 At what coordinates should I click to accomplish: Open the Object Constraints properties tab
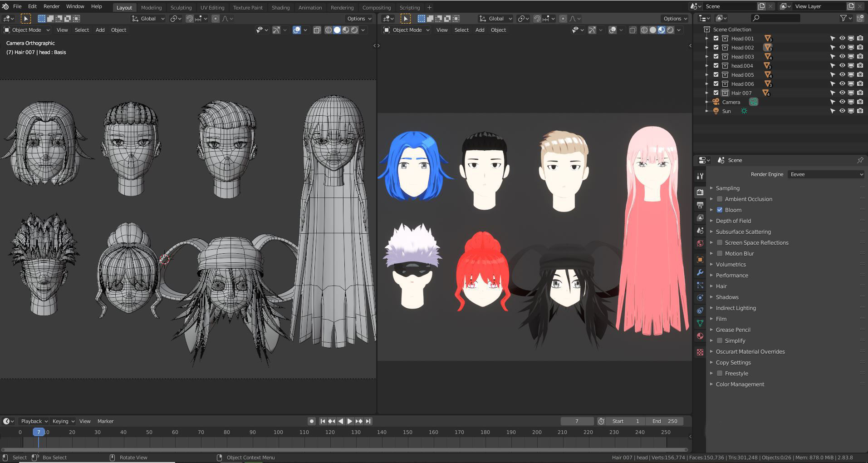(700, 310)
